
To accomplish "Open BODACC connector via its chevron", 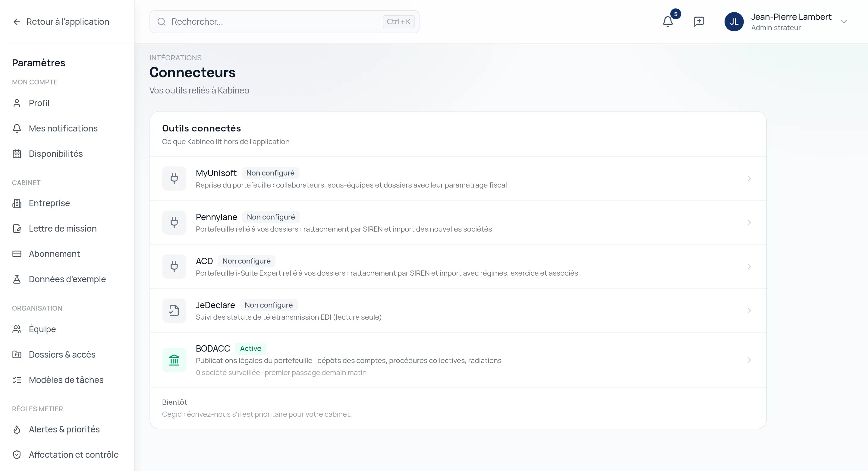I will click(x=749, y=360).
